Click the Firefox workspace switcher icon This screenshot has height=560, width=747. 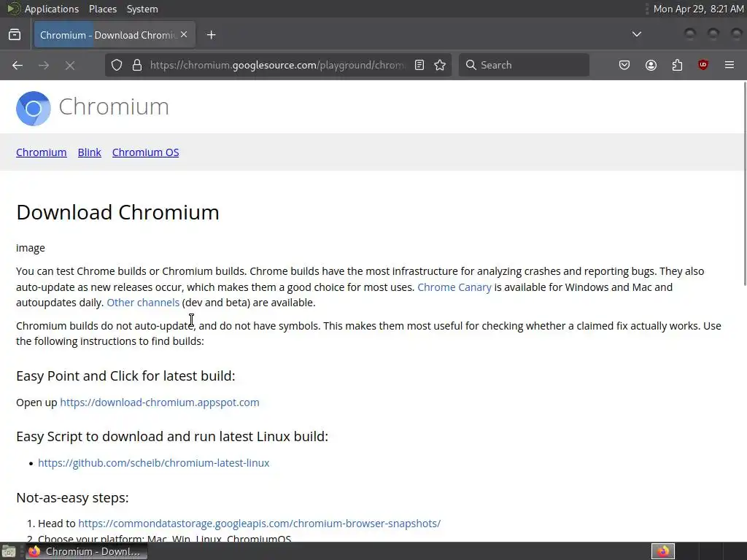coord(663,551)
